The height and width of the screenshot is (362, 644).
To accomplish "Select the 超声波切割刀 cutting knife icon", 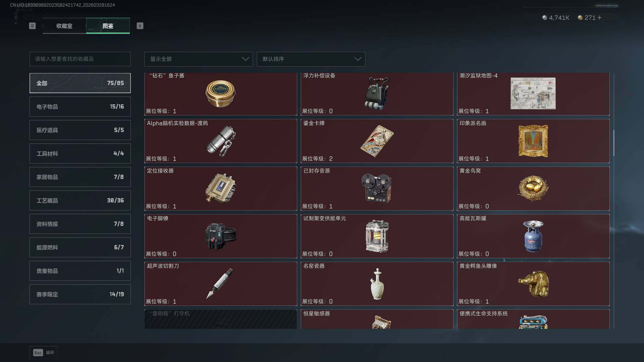I will point(220,284).
